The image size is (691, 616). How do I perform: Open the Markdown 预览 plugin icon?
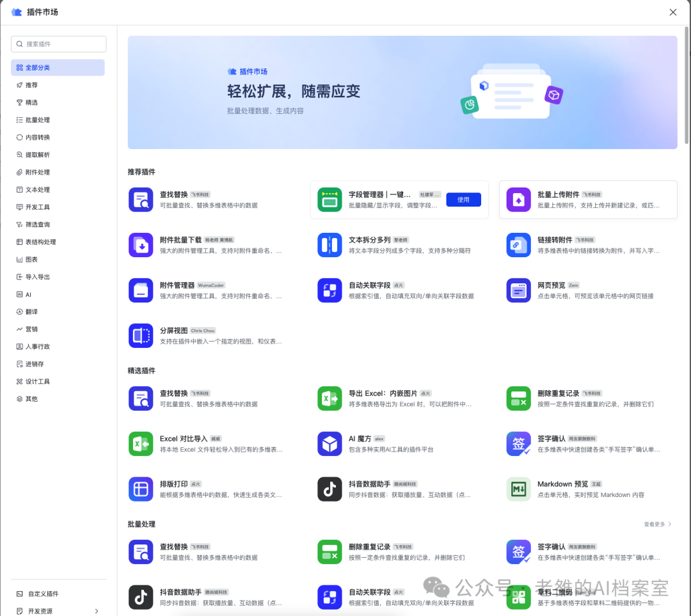click(x=518, y=489)
